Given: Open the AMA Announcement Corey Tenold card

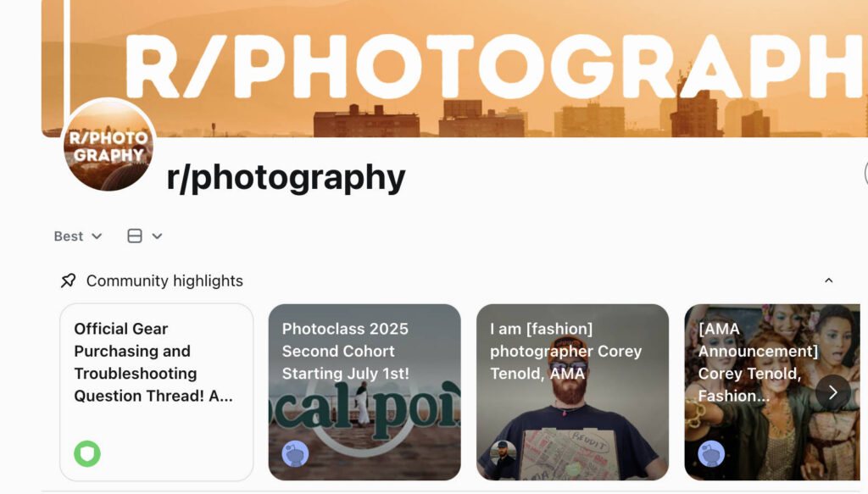Looking at the screenshot, I should 772,392.
